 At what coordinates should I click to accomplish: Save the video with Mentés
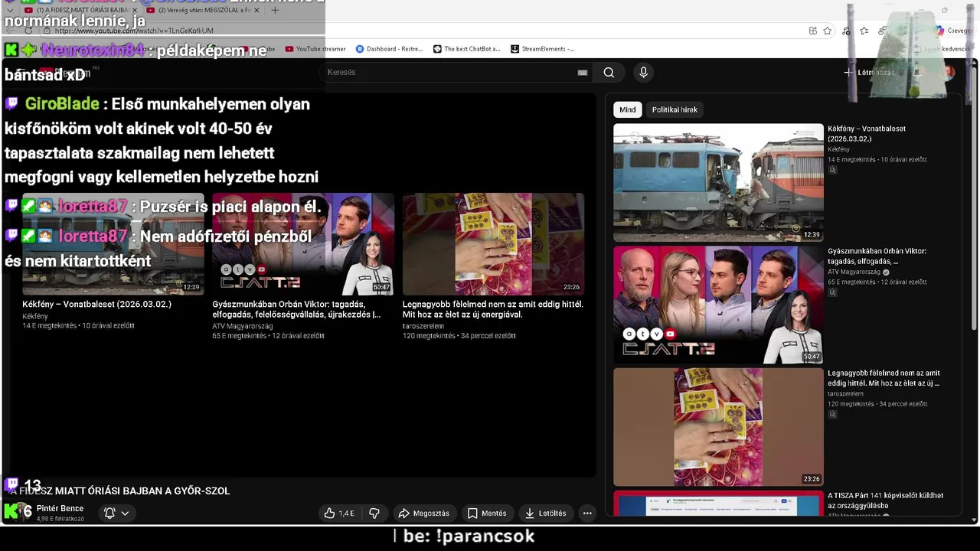[x=487, y=513]
